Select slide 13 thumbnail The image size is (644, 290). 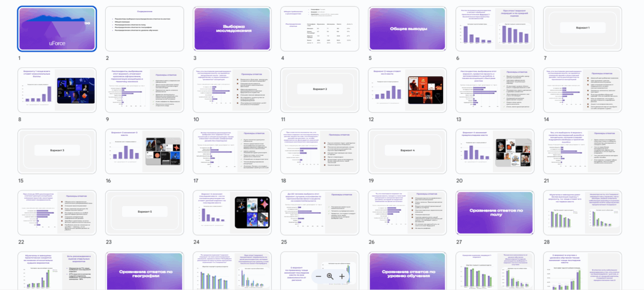click(495, 90)
